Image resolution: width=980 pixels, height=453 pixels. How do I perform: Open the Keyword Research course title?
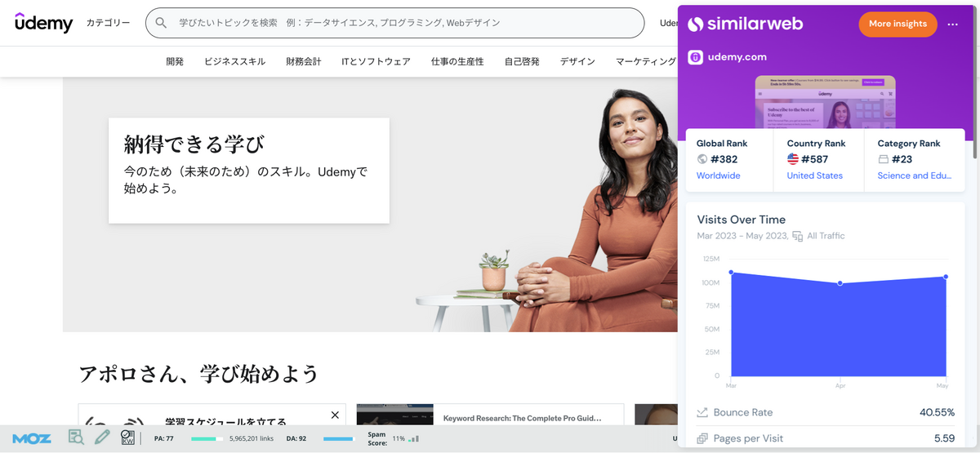coord(522,418)
